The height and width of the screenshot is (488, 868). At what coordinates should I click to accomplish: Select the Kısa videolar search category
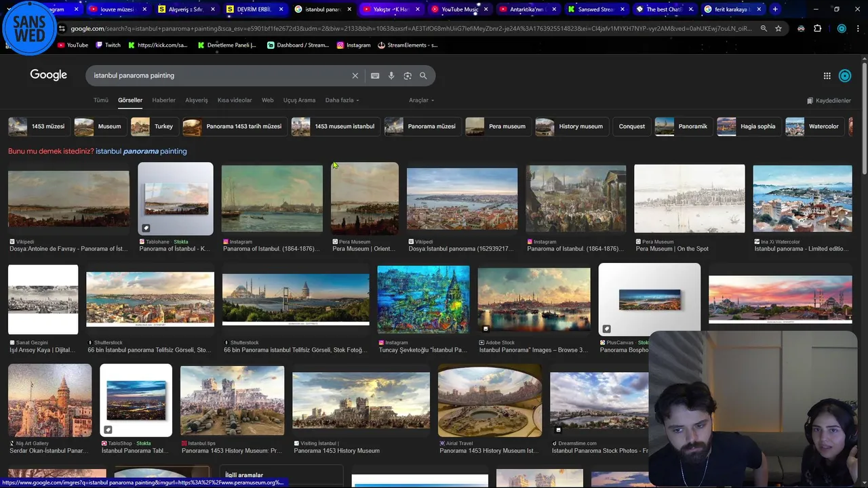(235, 100)
